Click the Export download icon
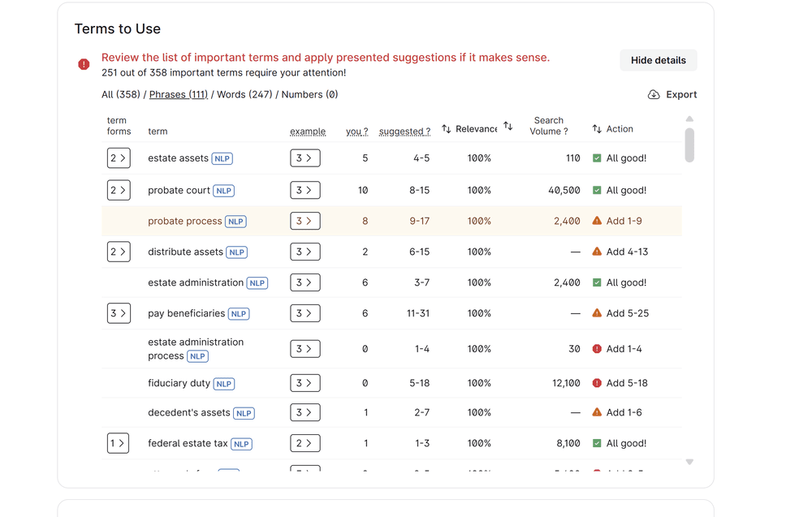This screenshot has height=517, width=812. [654, 95]
